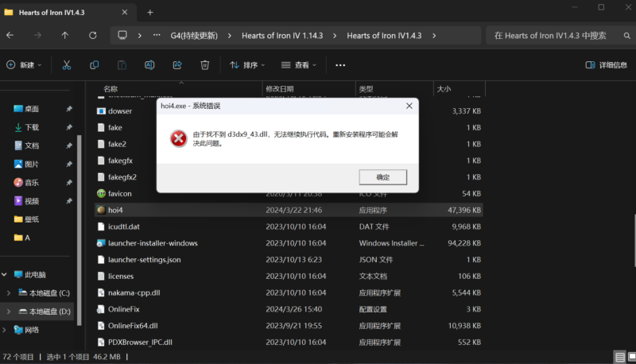636x364 pixels.
Task: Sort by 修改日期 column header
Action: [280, 89]
